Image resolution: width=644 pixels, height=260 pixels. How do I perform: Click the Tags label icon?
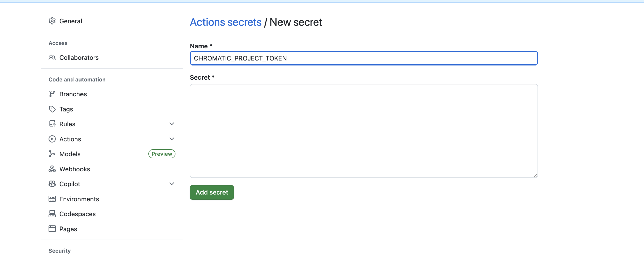pyautogui.click(x=52, y=109)
